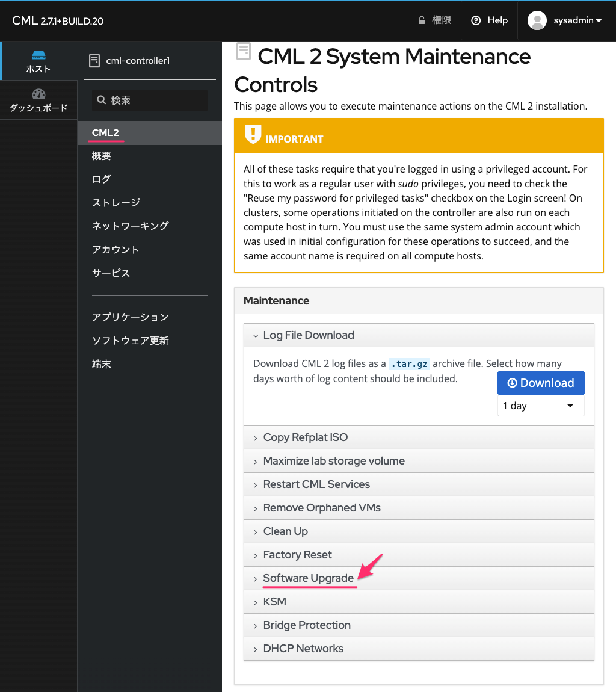Select CML2 in the side menu
This screenshot has width=616, height=692.
point(150,133)
